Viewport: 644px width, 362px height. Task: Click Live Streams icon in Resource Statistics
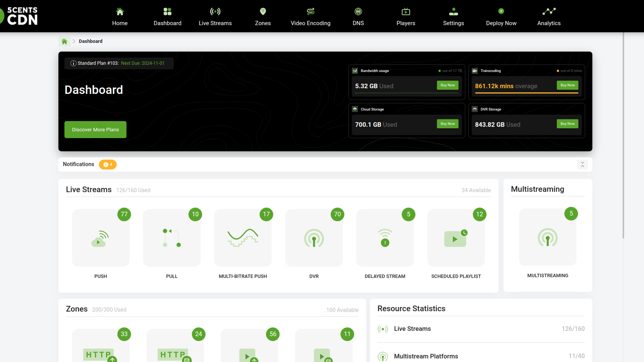point(383,329)
